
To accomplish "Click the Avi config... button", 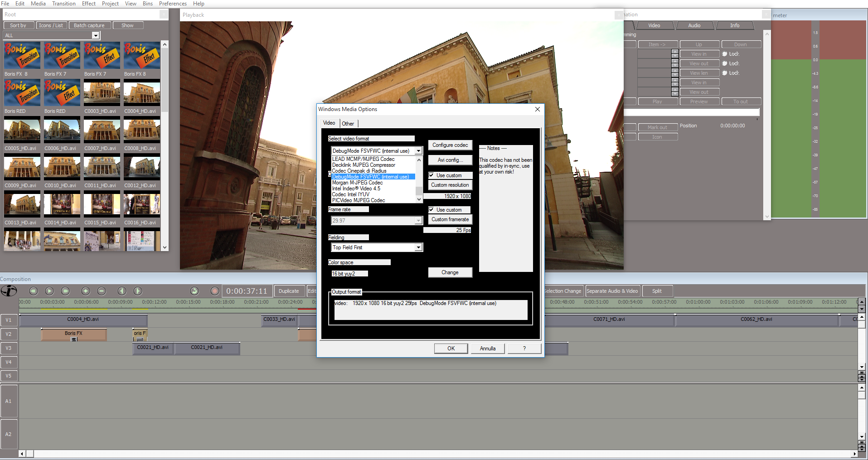I will click(x=450, y=160).
